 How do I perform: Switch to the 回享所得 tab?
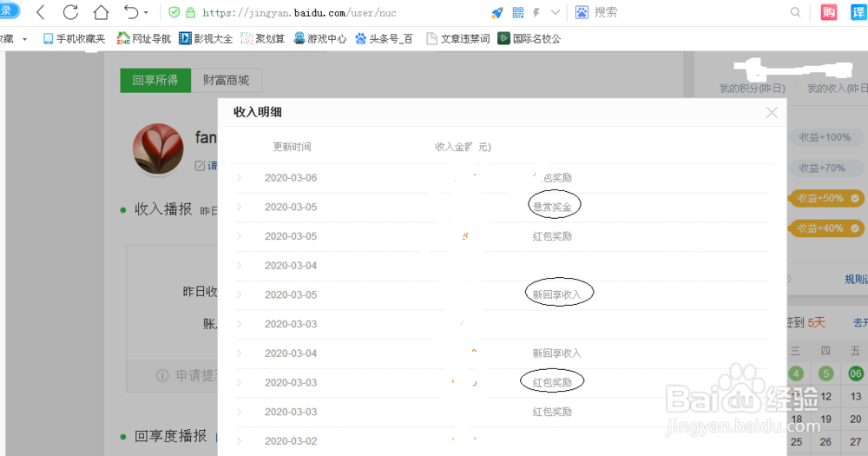point(155,80)
